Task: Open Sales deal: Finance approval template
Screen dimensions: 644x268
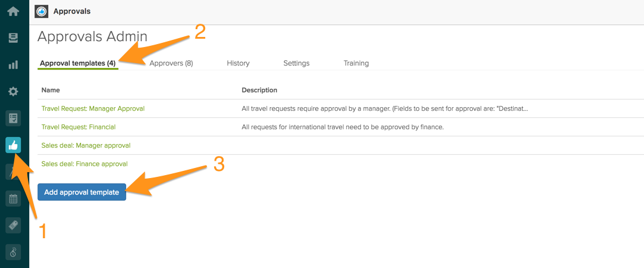Action: tap(84, 164)
